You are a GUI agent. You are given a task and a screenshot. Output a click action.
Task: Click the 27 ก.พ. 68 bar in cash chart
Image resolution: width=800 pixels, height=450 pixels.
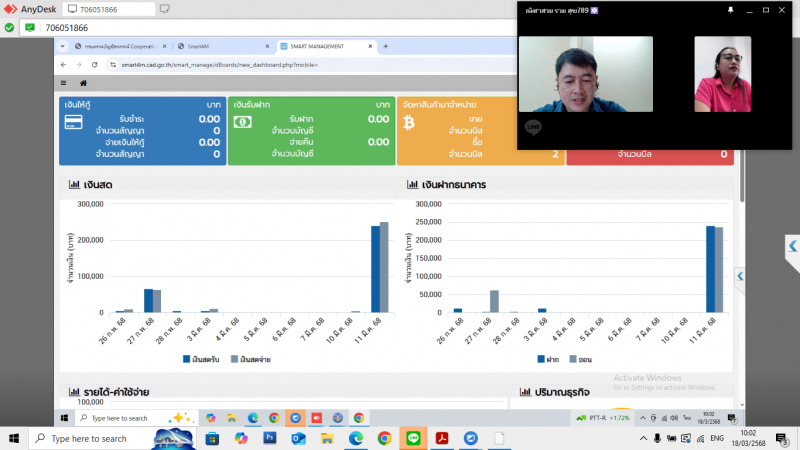153,301
